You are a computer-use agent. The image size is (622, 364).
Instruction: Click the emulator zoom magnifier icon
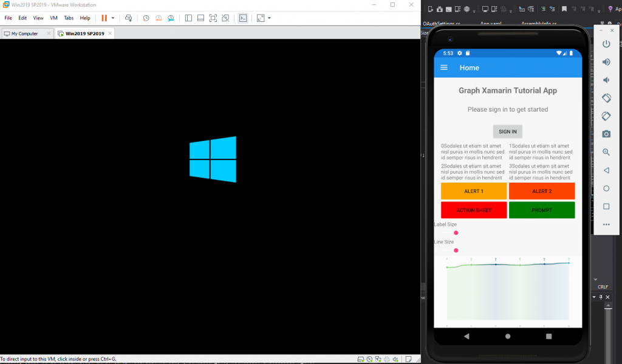click(606, 152)
